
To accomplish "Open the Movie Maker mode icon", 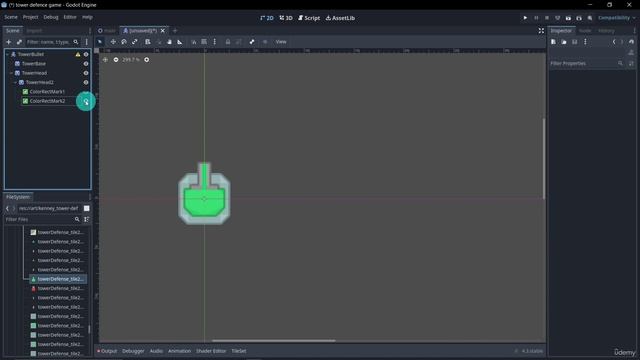I will pos(590,18).
